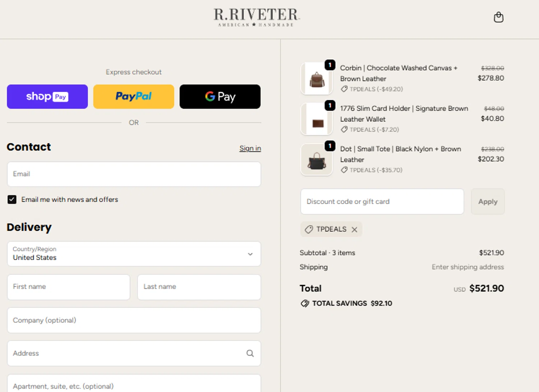539x392 pixels.
Task: Click the Delivery heading
Action: click(29, 227)
